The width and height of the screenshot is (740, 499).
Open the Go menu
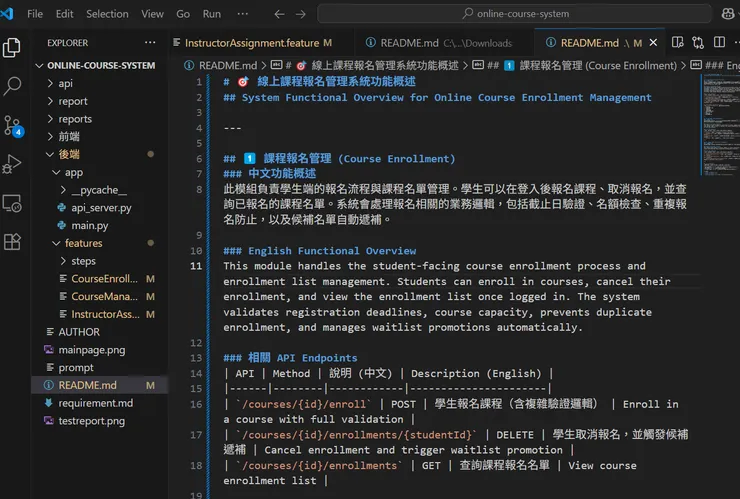click(x=183, y=14)
